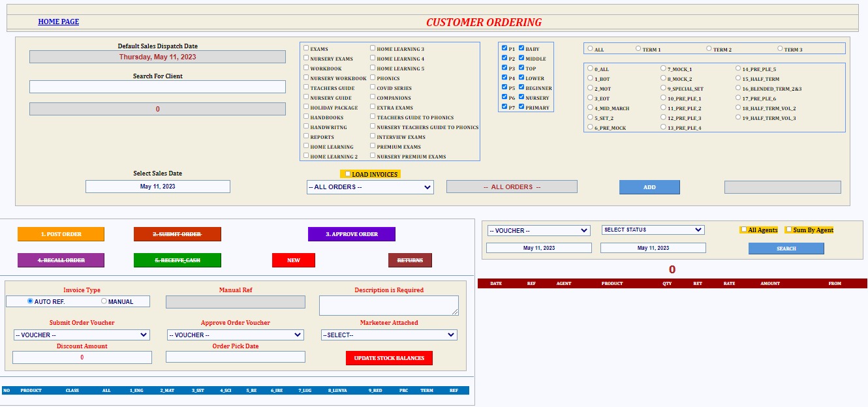Open the Approve Order Voucher dropdown
The image size is (868, 407).
point(236,335)
